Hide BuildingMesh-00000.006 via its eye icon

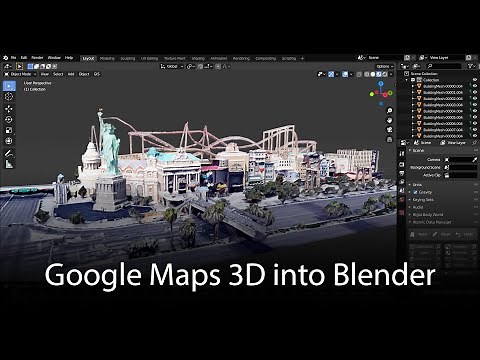(x=475, y=86)
